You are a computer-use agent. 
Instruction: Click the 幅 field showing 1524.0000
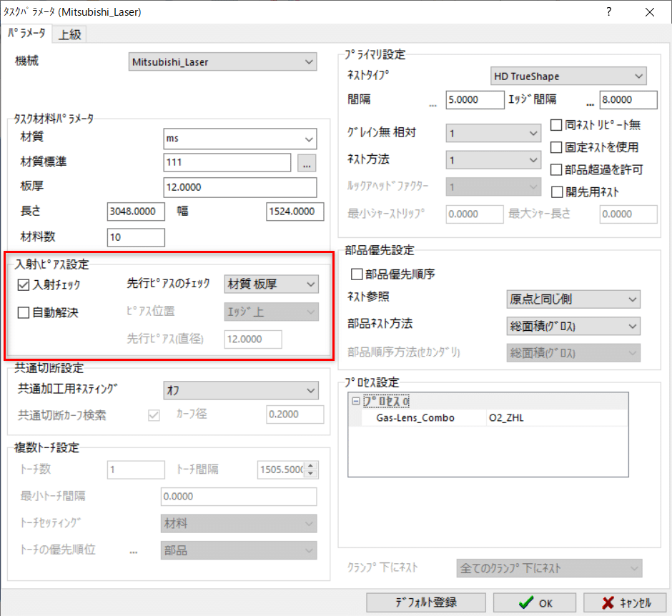(295, 212)
